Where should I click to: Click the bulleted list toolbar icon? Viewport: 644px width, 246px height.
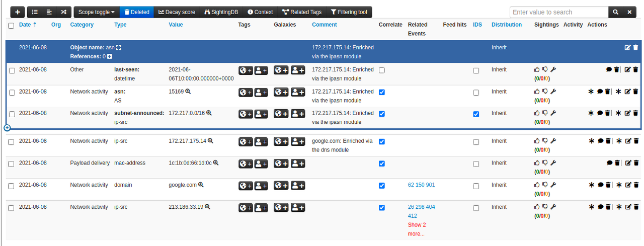tap(35, 12)
